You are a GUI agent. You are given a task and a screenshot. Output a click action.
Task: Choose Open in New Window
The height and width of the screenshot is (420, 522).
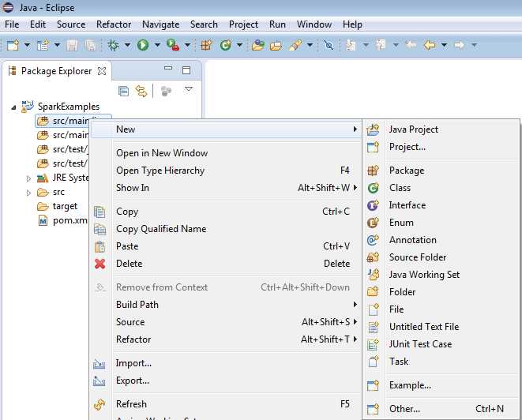coord(227,153)
